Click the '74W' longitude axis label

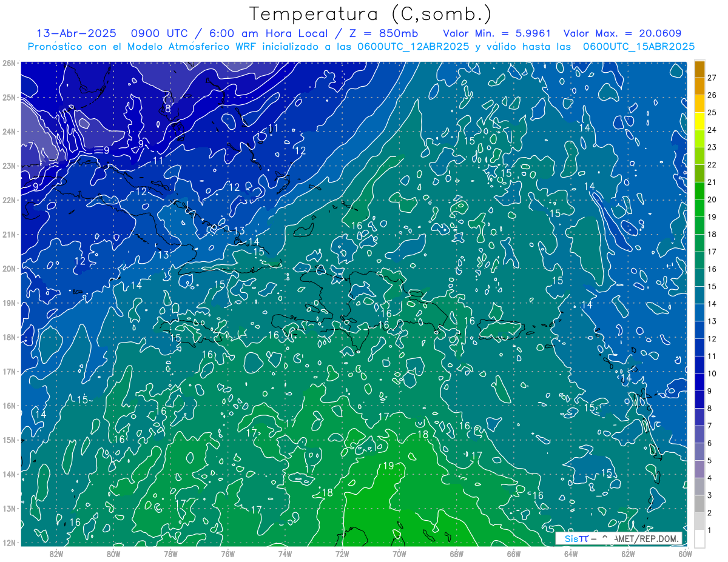coord(285,554)
